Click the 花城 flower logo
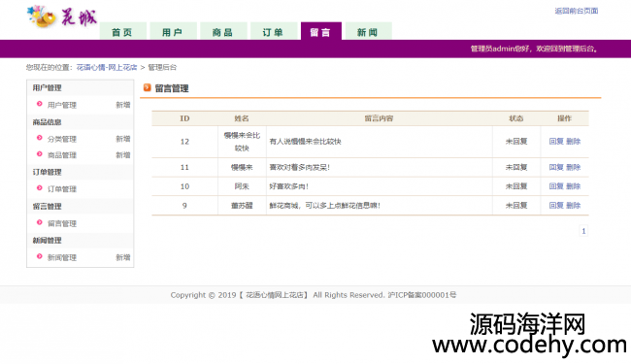Screen dimensions: 631x364 click(x=61, y=17)
